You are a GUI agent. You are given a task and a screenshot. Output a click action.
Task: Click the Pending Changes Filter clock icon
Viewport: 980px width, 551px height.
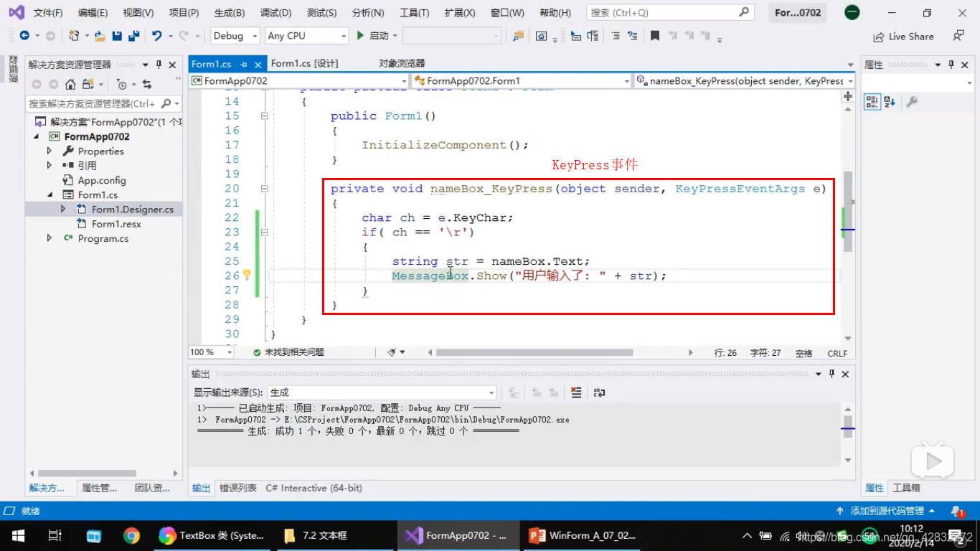121,84
